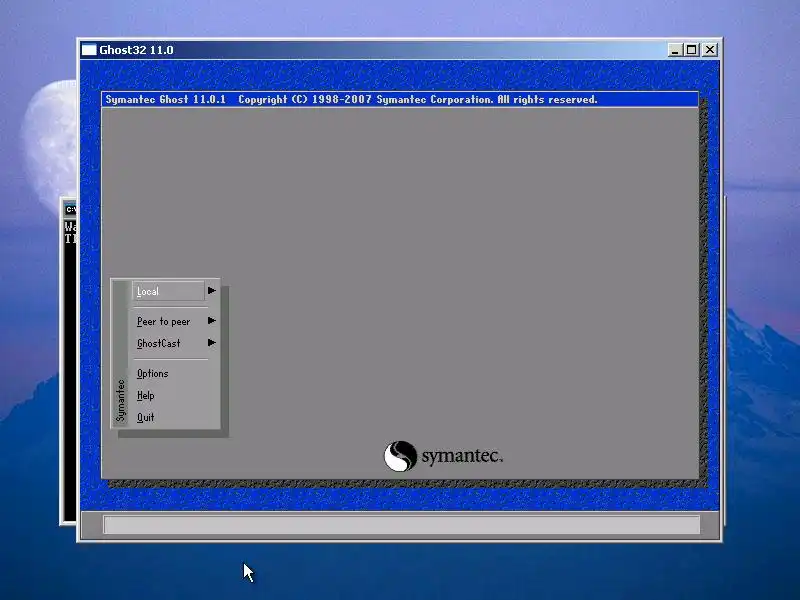This screenshot has height=600, width=800.
Task: Expand the Local submenu arrow
Action: pyautogui.click(x=212, y=291)
